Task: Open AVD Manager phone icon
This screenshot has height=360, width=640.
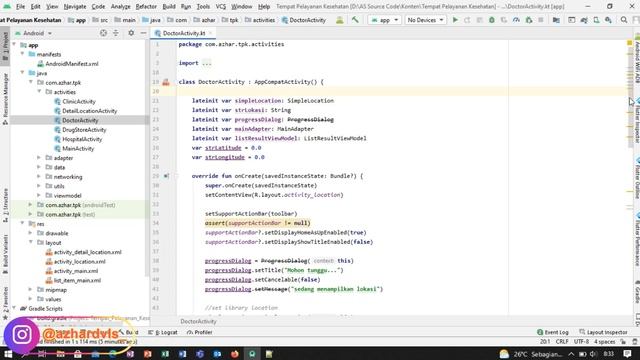Action: point(596,20)
